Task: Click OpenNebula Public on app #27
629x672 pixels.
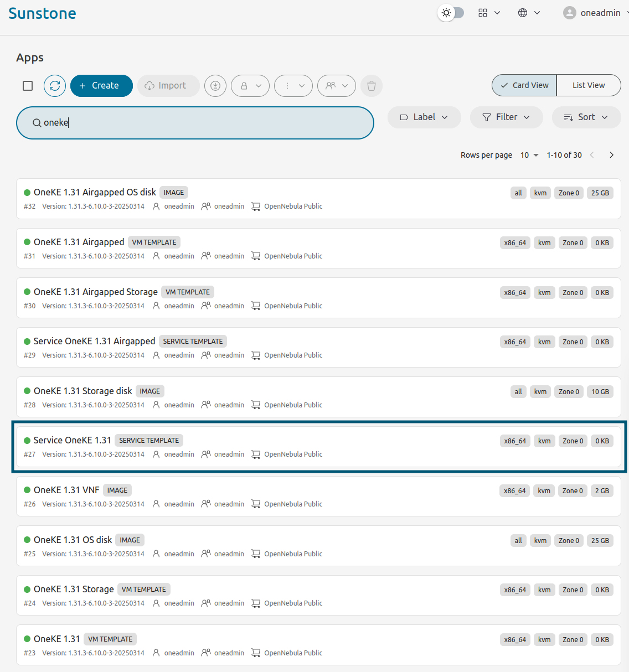Action: pyautogui.click(x=293, y=454)
